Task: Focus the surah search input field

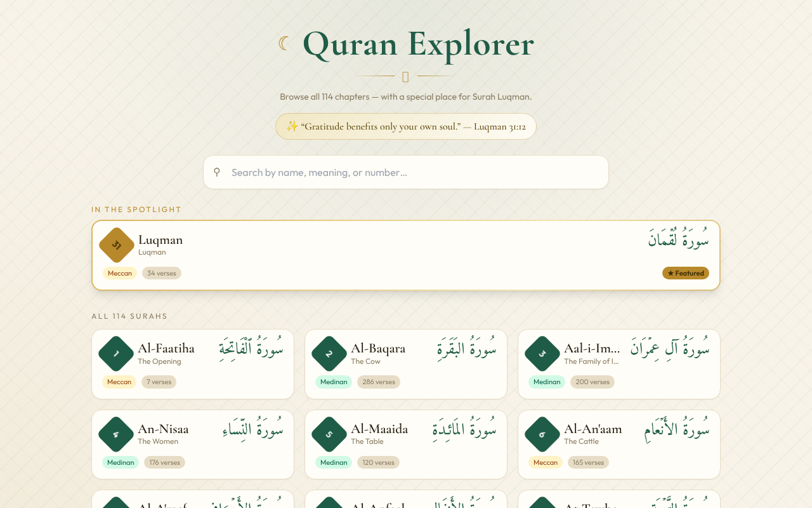Action: [406, 172]
